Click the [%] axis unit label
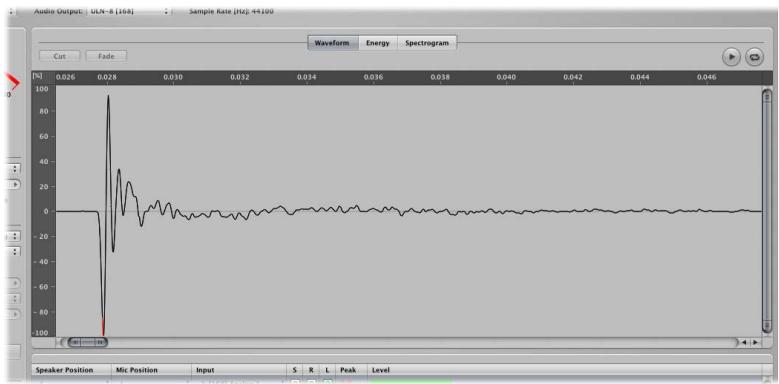779x384 pixels. [x=37, y=76]
